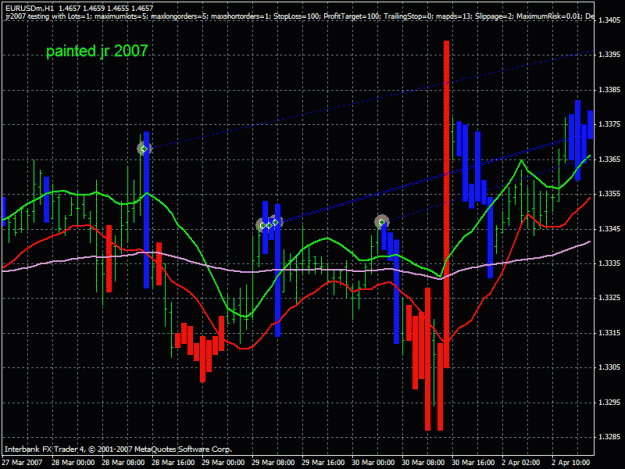Click the 1.3365 price axis label
Image resolution: width=625 pixels, height=469 pixels.
point(609,159)
